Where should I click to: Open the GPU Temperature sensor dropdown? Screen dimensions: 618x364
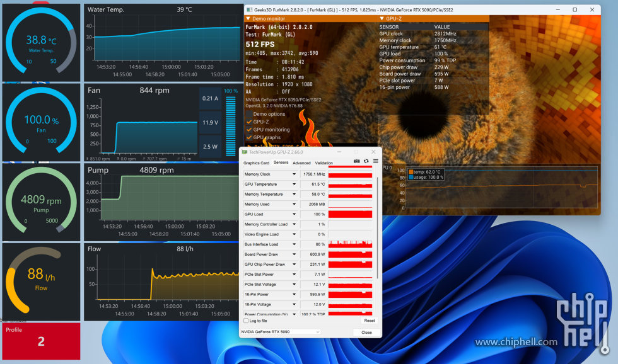(x=294, y=184)
